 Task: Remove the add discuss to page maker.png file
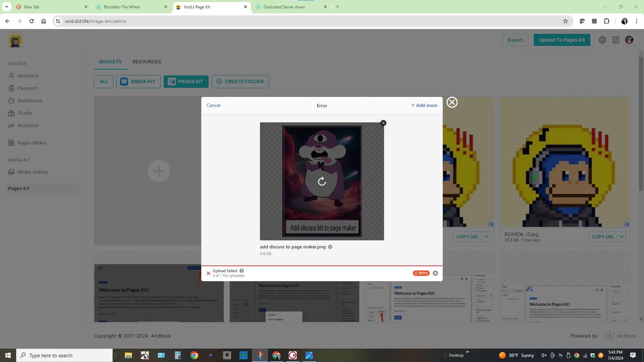(383, 123)
